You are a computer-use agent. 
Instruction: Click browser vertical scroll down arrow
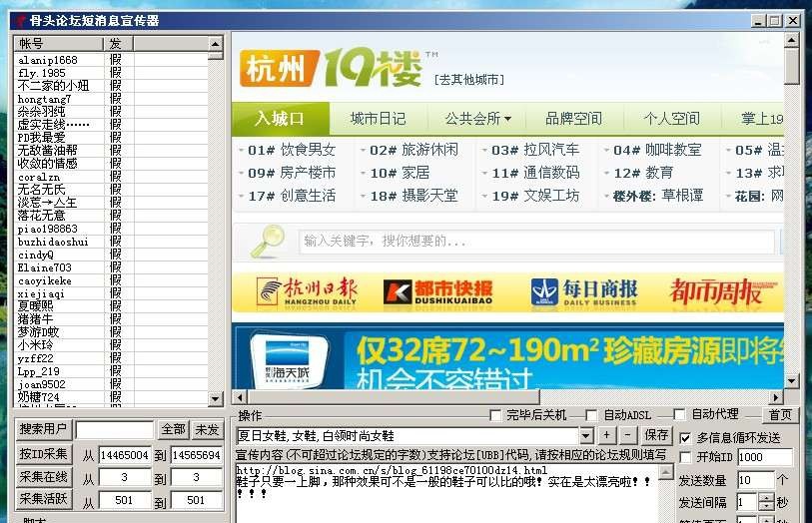[791, 382]
